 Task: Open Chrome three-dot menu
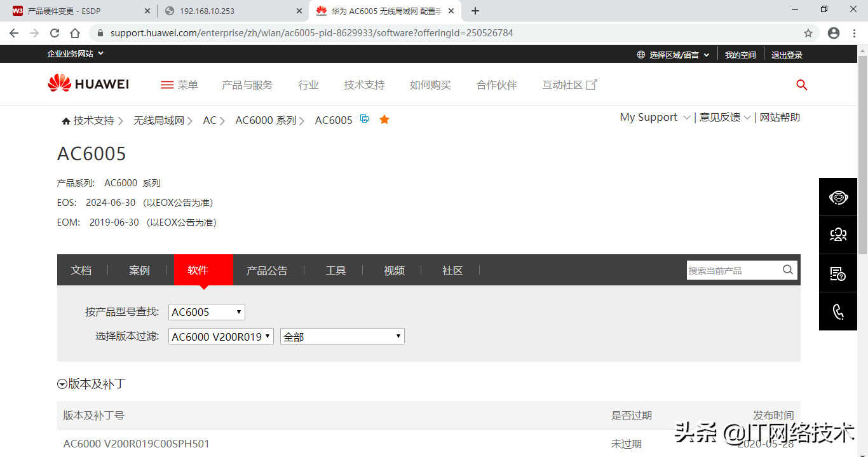(854, 33)
